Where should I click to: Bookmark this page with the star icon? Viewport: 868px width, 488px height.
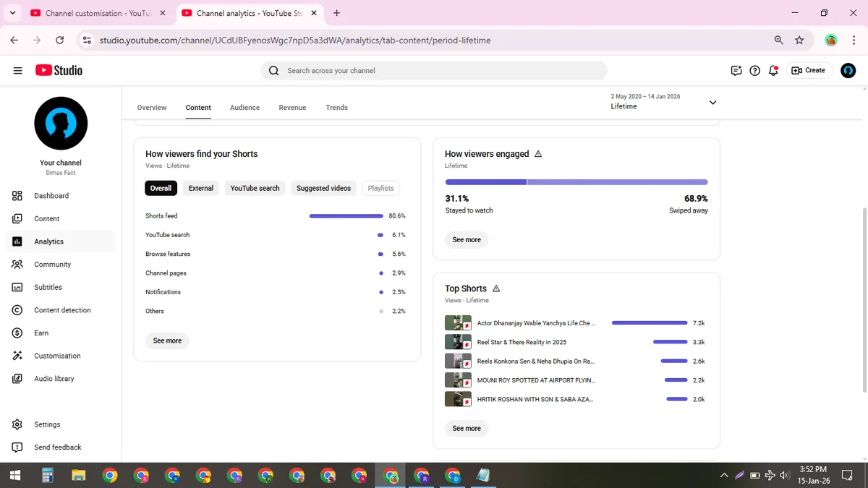799,40
